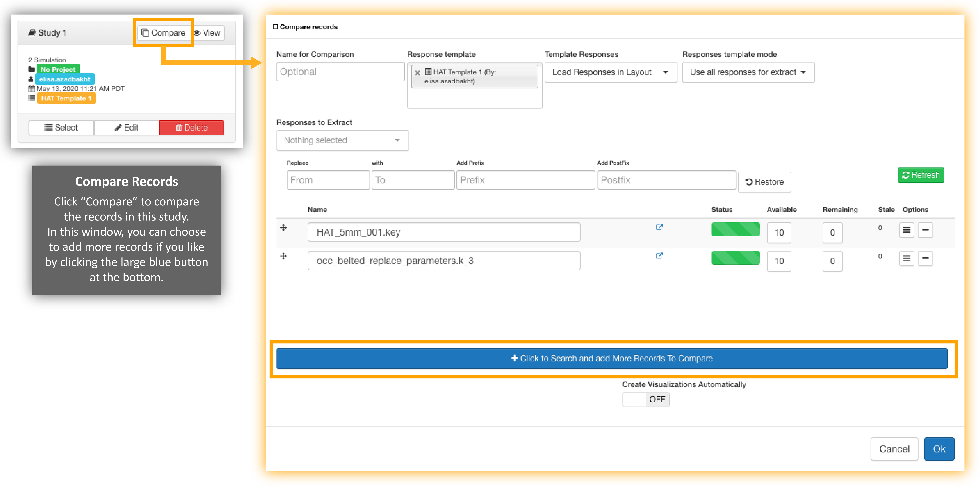Click move handle icon for HAT_5mm_001.key row

[x=283, y=227]
